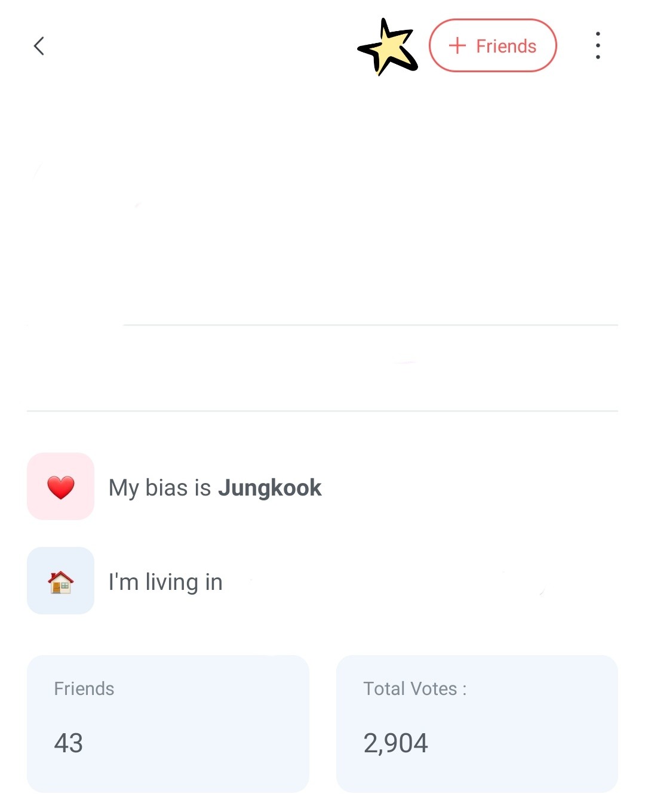
Task: Click the votes number 2,904
Action: [395, 743]
